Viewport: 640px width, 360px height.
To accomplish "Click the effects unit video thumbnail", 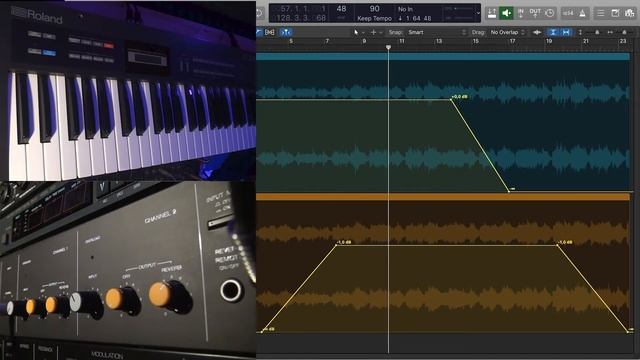I will pyautogui.click(x=128, y=271).
